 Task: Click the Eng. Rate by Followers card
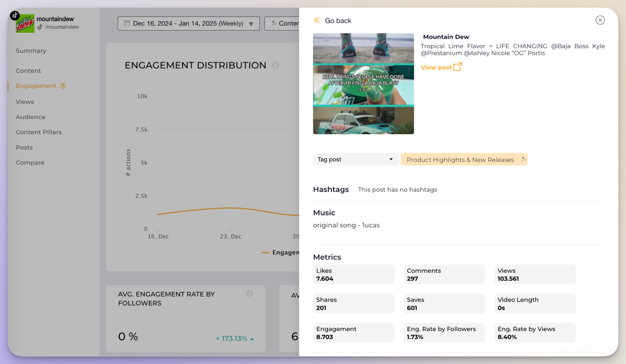click(x=444, y=333)
